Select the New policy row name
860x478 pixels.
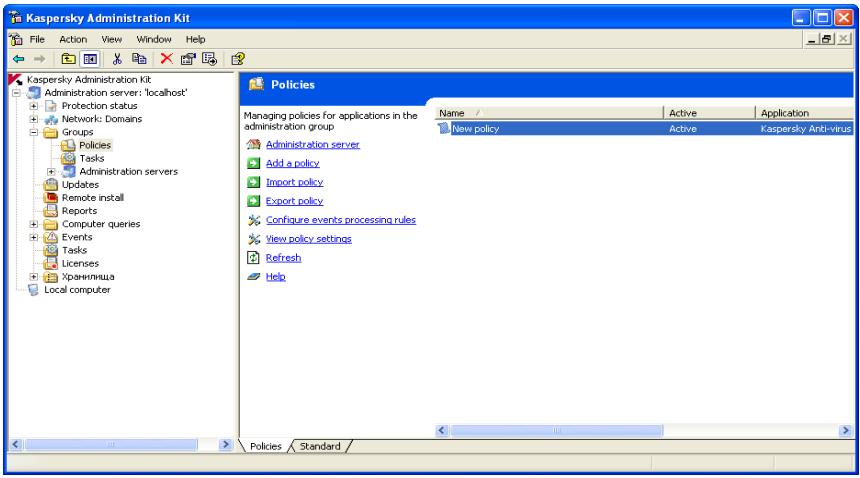coord(476,129)
